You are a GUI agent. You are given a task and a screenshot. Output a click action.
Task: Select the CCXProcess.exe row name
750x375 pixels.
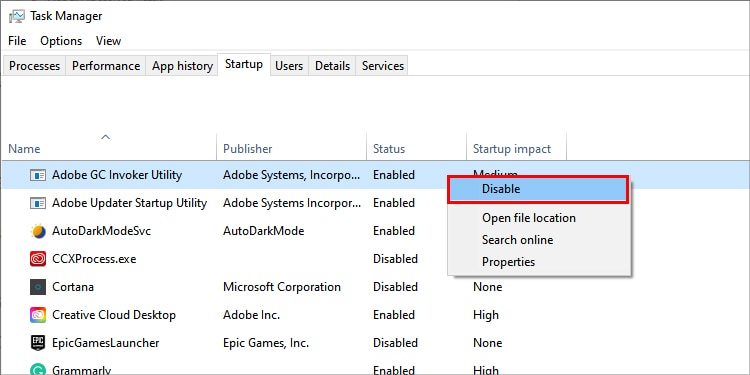coord(94,259)
